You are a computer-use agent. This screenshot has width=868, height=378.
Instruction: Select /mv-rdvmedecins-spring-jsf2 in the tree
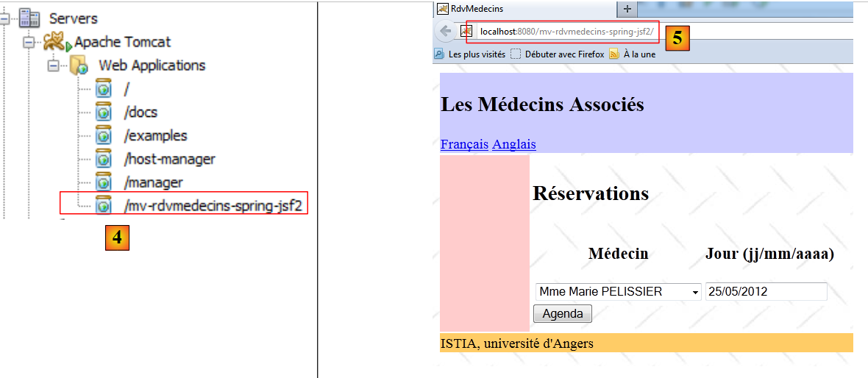[213, 205]
